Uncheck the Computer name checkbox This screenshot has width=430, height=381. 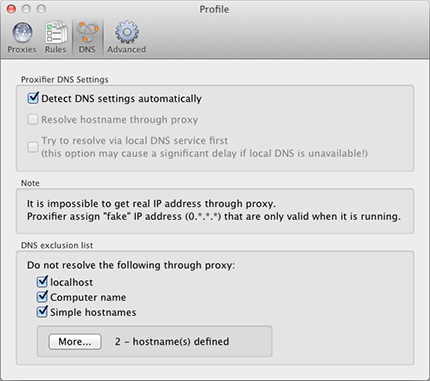[x=42, y=296]
